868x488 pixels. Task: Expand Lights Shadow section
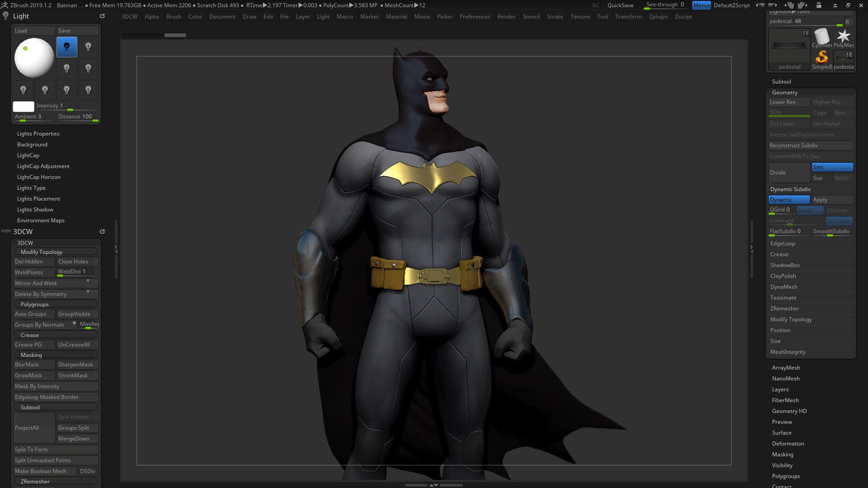(x=35, y=210)
